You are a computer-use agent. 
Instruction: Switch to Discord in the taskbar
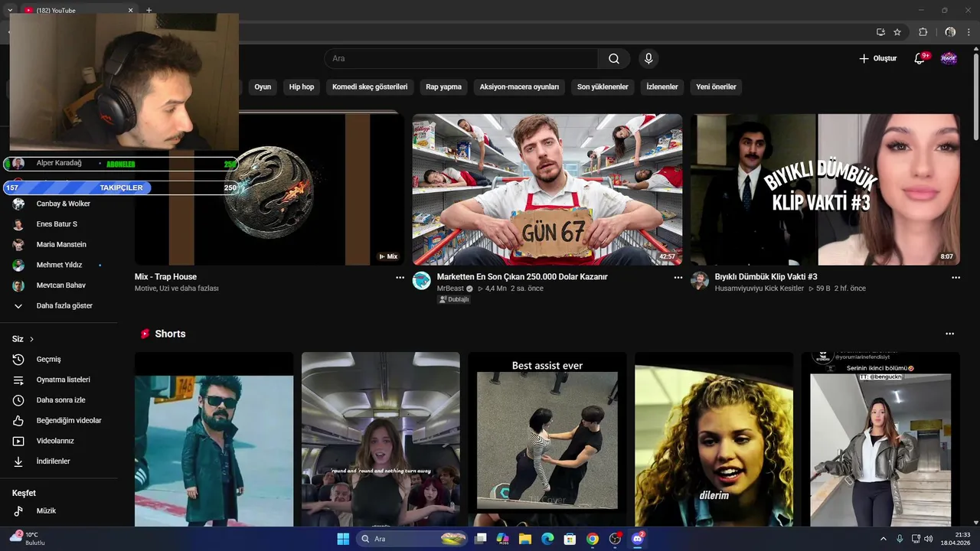coord(638,539)
